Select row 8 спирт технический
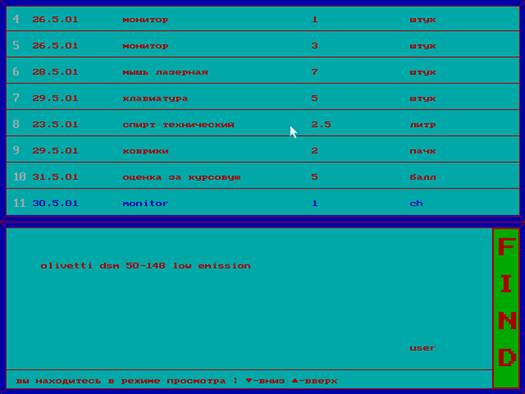This screenshot has height=394, width=525. (263, 123)
